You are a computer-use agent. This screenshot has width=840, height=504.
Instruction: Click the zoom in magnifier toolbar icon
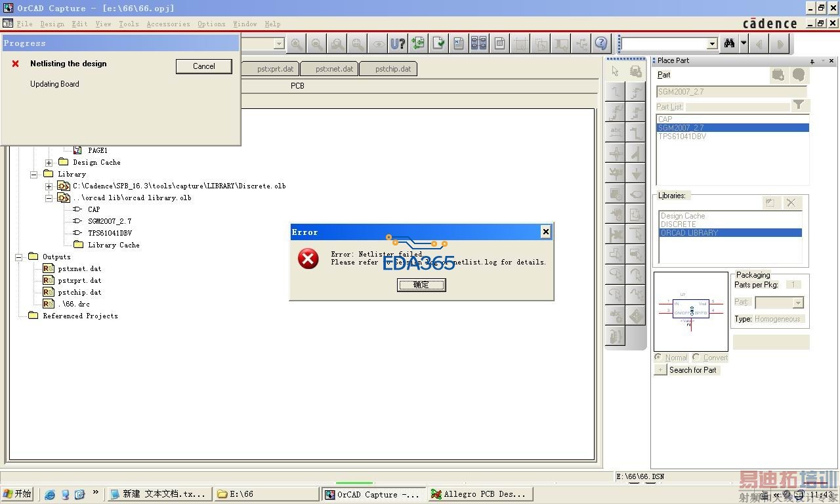click(x=297, y=44)
